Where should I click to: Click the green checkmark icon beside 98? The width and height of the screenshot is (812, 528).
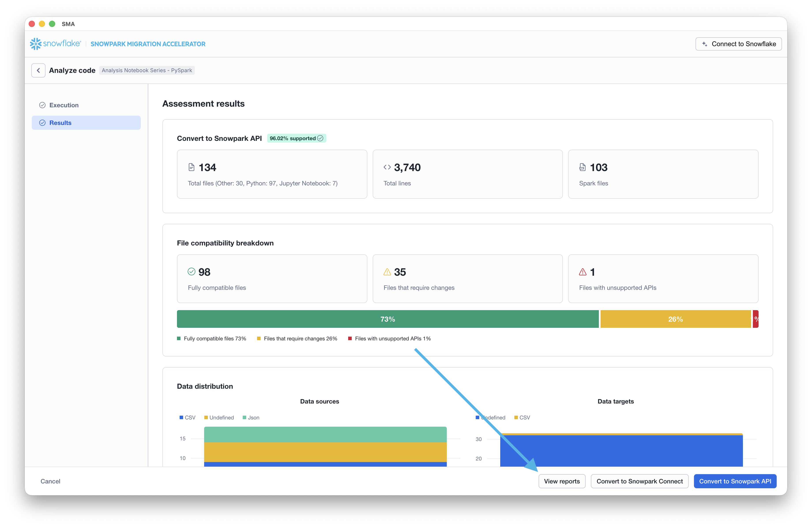pyautogui.click(x=191, y=272)
